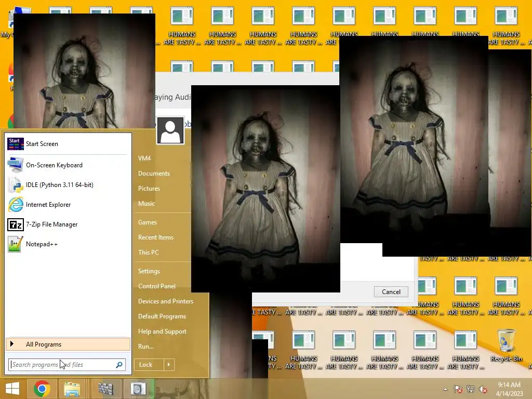Open Documents from start menu
This screenshot has height=399, width=532.
coord(154,174)
